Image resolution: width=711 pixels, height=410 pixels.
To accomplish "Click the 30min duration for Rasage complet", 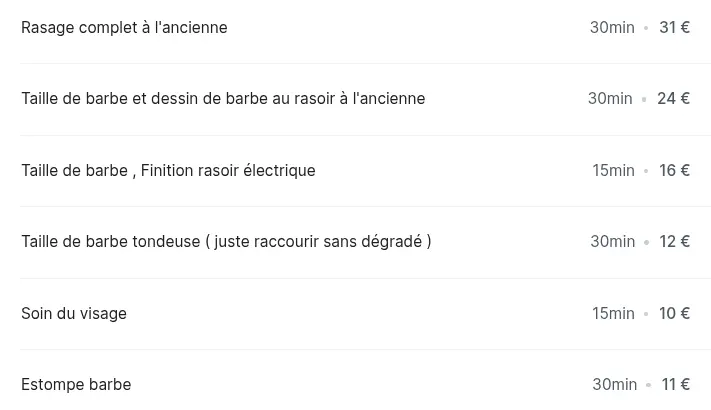I will (612, 28).
